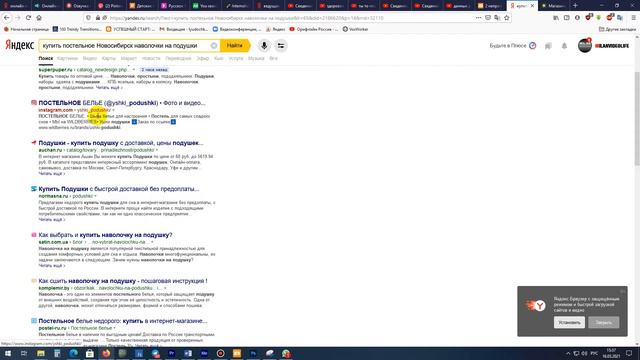The height and width of the screenshot is (360, 640).
Task: Open the page actions three-dot menu
Action: (478, 18)
